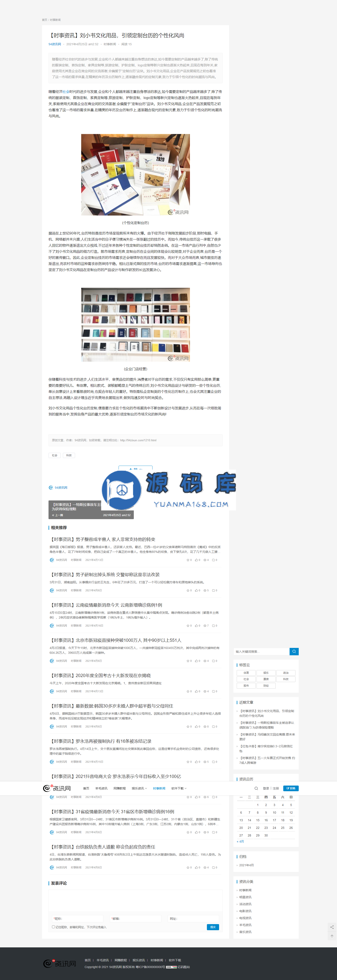The width and height of the screenshot is (337, 980).
Task: Open previous post card 特斯拉事故车主
Action: (x=91, y=509)
